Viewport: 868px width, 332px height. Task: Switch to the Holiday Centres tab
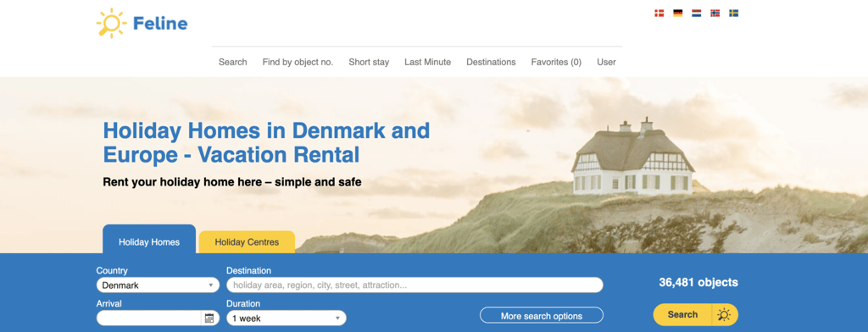247,242
